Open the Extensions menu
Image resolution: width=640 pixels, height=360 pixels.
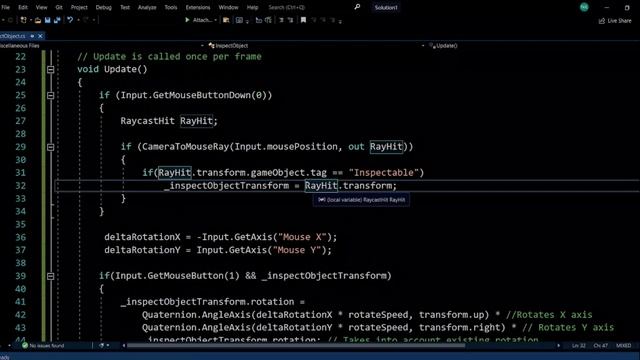coord(198,7)
